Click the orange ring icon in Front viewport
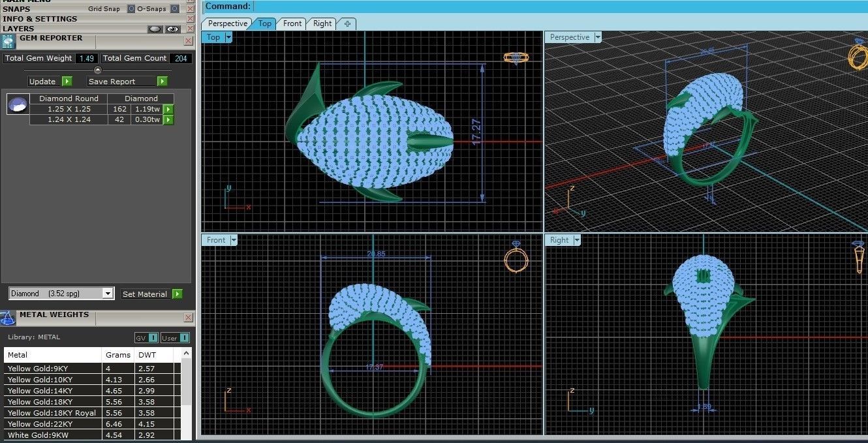 point(516,258)
